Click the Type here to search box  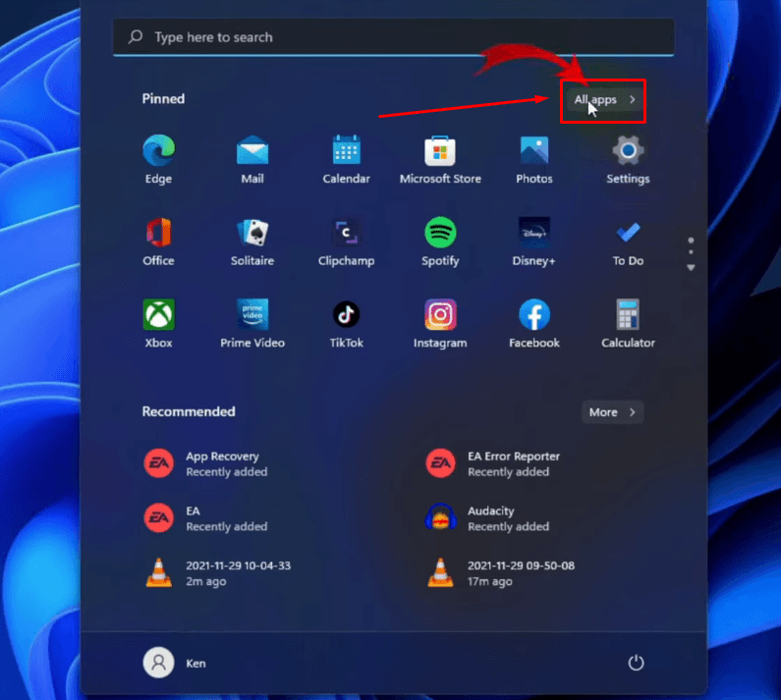click(394, 37)
